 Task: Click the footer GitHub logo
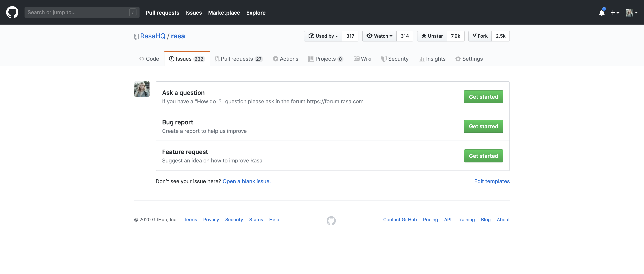pos(331,221)
